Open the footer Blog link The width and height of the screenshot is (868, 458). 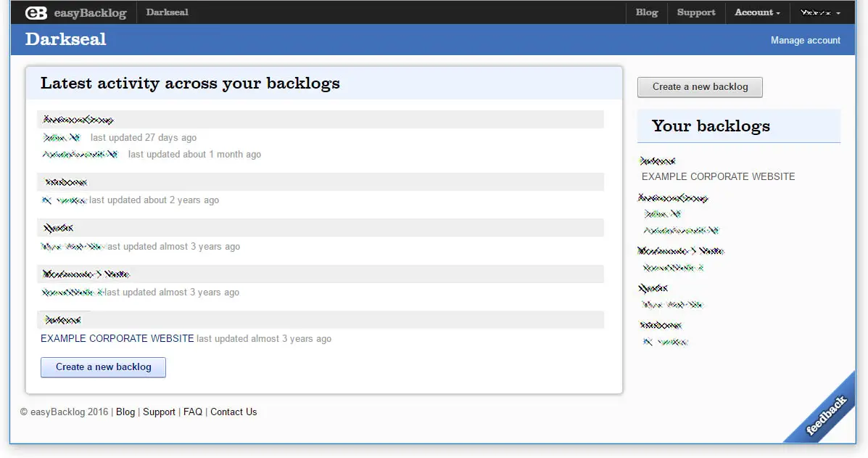125,412
